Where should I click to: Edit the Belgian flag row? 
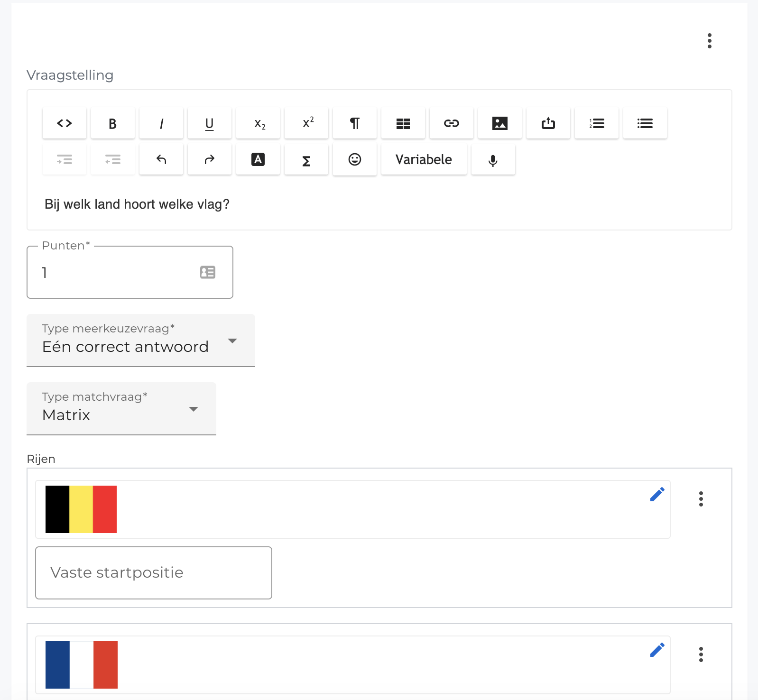[x=657, y=494]
